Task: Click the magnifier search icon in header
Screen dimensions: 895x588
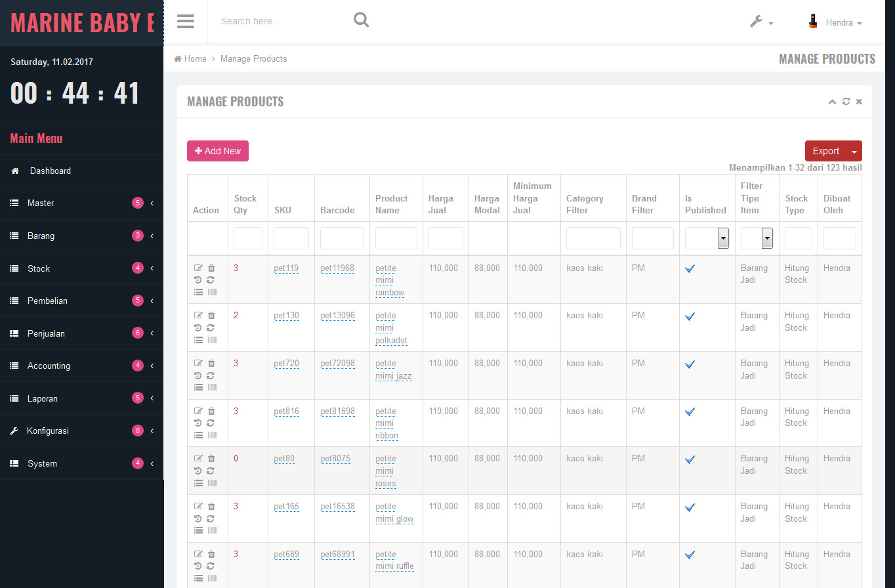Action: click(x=361, y=20)
